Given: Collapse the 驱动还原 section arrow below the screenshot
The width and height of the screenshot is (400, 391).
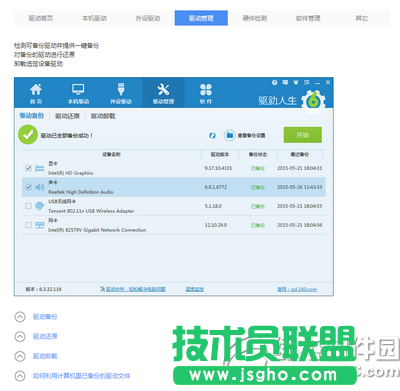Looking at the screenshot, I should [x=20, y=336].
